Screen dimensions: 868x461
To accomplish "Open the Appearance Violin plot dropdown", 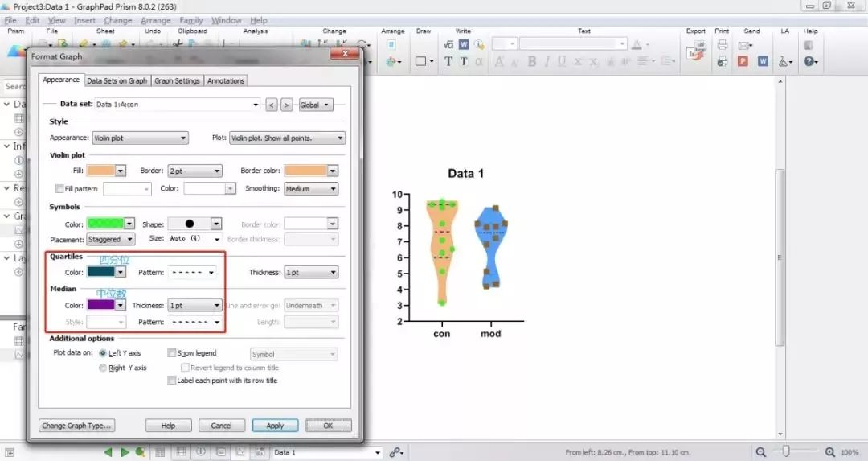I will coord(140,138).
